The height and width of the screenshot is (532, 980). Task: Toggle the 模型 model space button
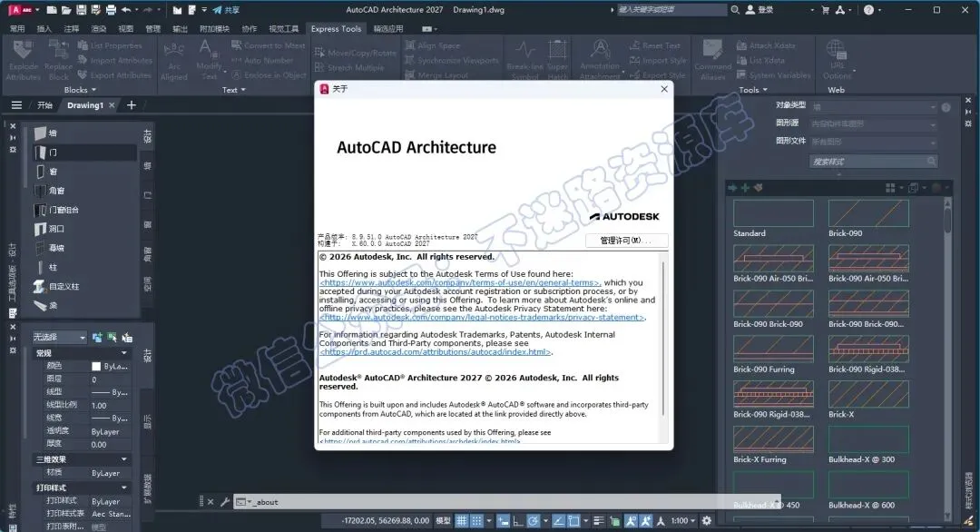click(443, 521)
